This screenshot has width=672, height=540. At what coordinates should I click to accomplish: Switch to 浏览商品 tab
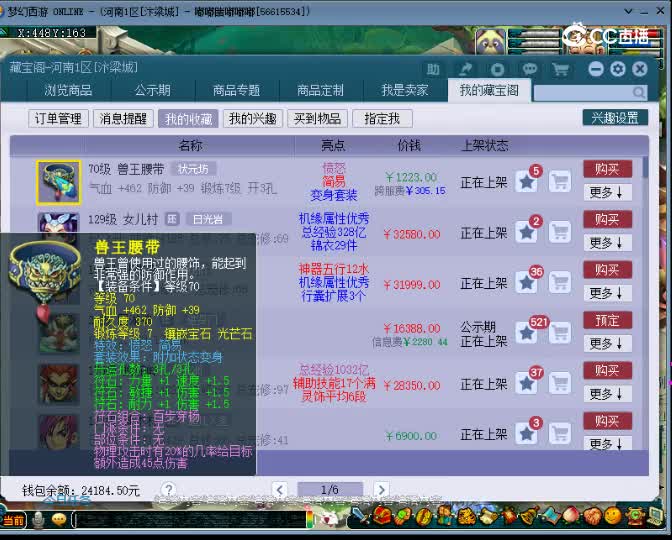(x=69, y=90)
